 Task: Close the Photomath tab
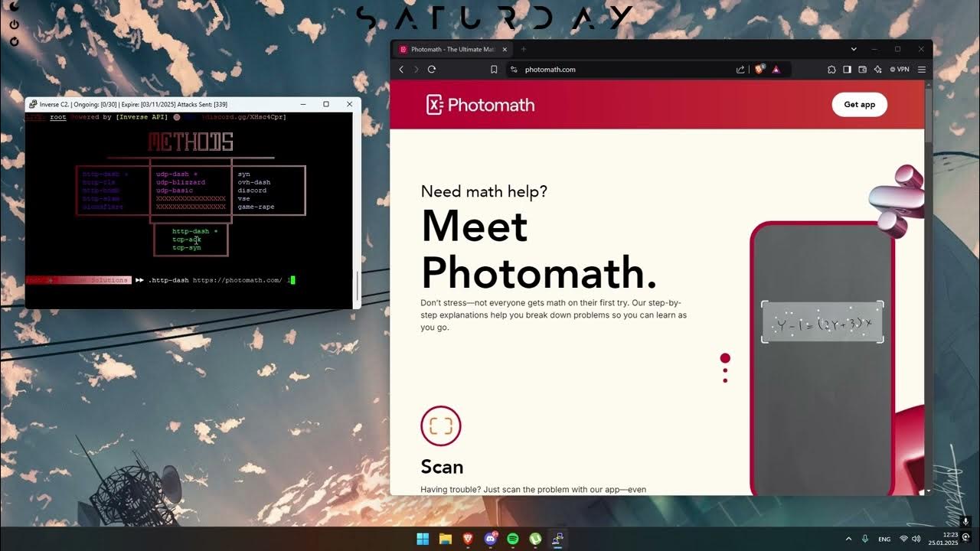505,49
